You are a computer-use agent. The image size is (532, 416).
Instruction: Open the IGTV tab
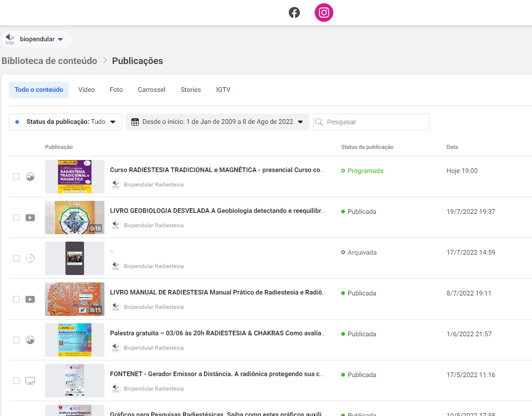tap(223, 90)
